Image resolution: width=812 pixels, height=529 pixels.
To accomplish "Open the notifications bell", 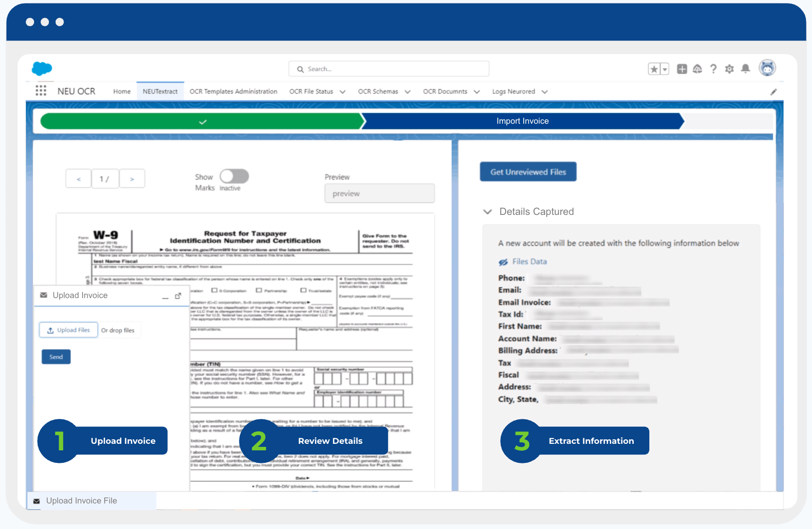I will [745, 69].
